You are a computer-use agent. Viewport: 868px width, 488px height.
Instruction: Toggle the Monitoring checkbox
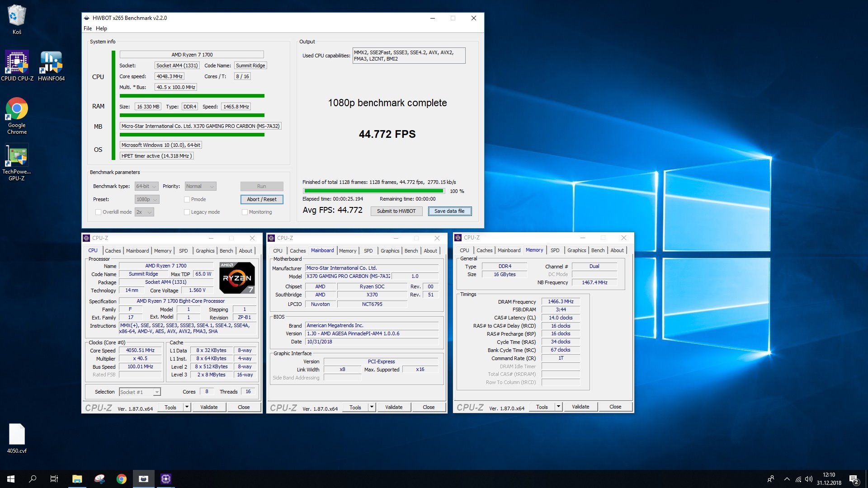245,212
